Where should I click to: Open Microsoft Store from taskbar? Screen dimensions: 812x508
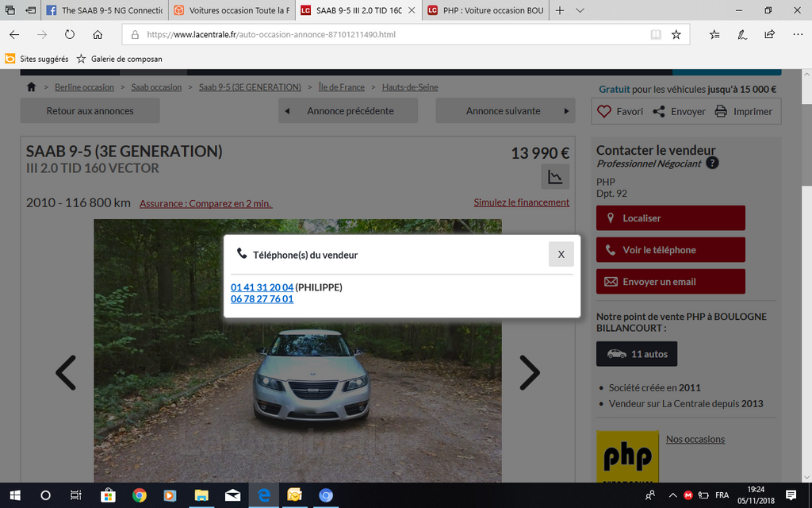pyautogui.click(x=108, y=495)
